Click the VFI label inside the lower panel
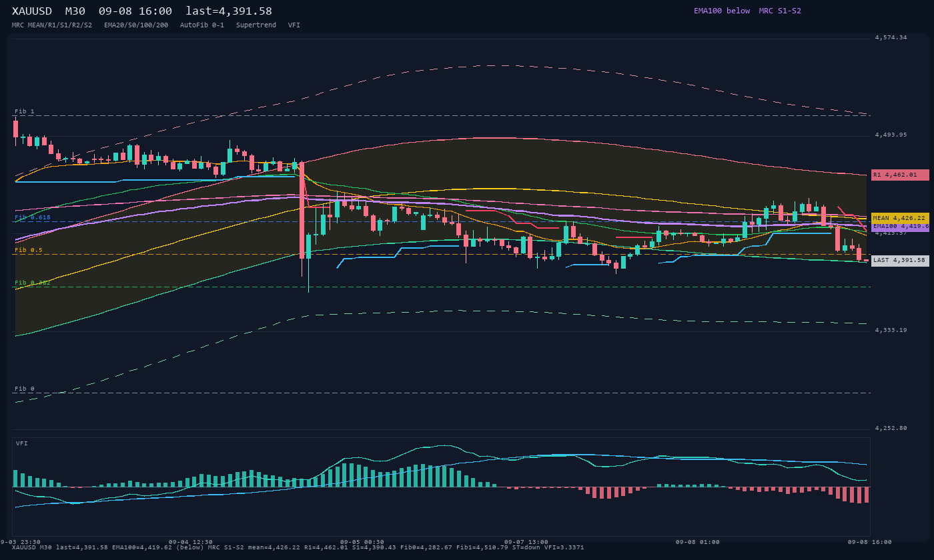Screen dimensions: 934x560 point(22,443)
